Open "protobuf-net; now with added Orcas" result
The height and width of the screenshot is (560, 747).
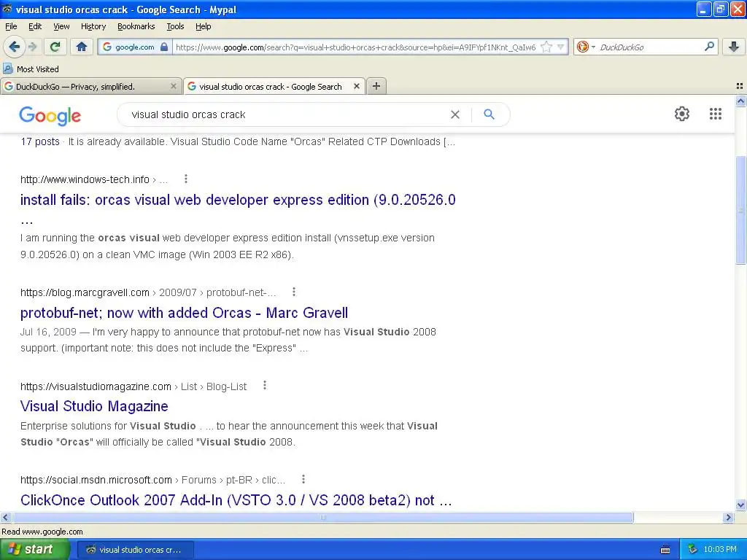[184, 313]
